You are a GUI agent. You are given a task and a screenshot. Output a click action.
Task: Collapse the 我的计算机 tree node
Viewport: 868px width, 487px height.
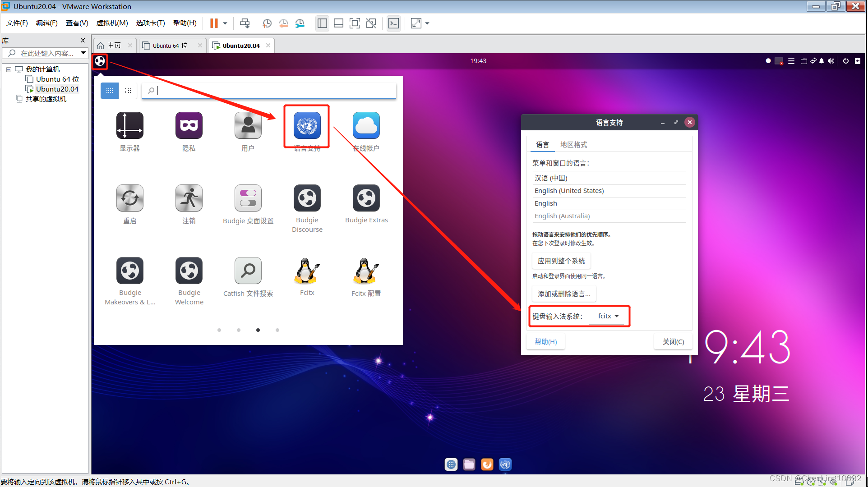coord(9,69)
